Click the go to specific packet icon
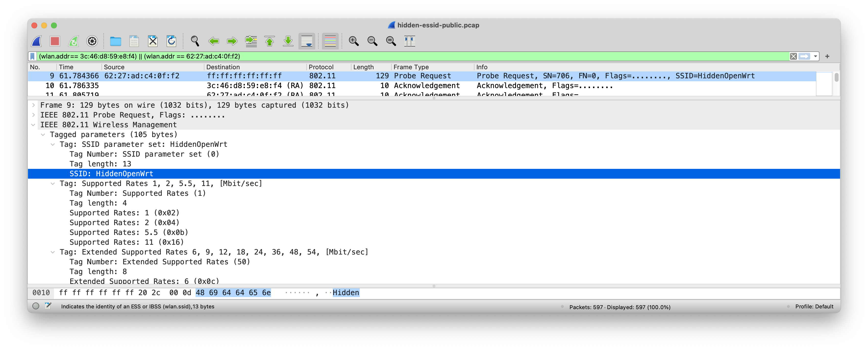The width and height of the screenshot is (868, 349). tap(251, 41)
